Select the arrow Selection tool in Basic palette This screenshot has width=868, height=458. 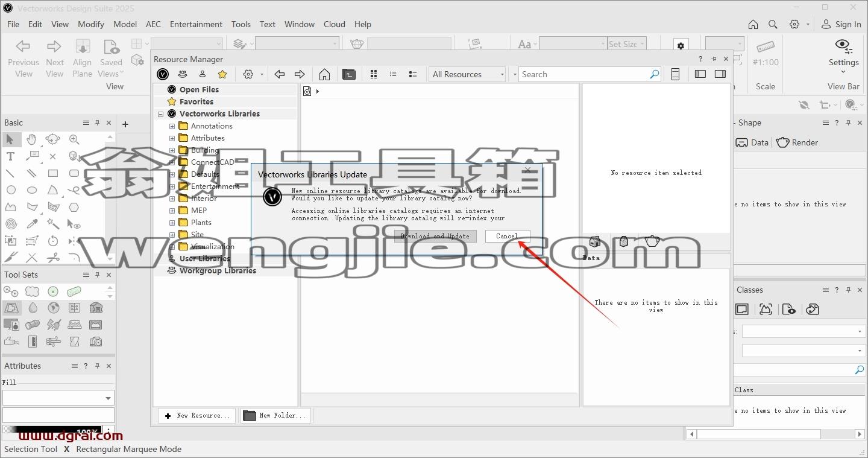coord(10,139)
